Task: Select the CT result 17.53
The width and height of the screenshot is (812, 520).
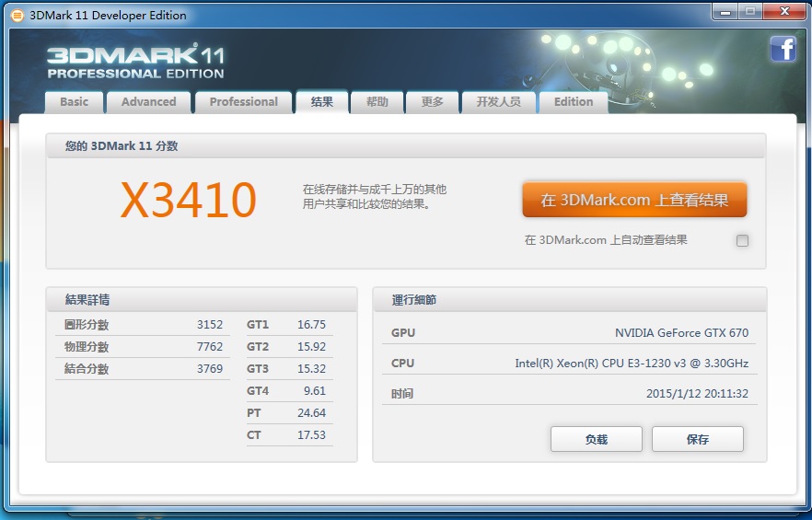Action: 311,435
